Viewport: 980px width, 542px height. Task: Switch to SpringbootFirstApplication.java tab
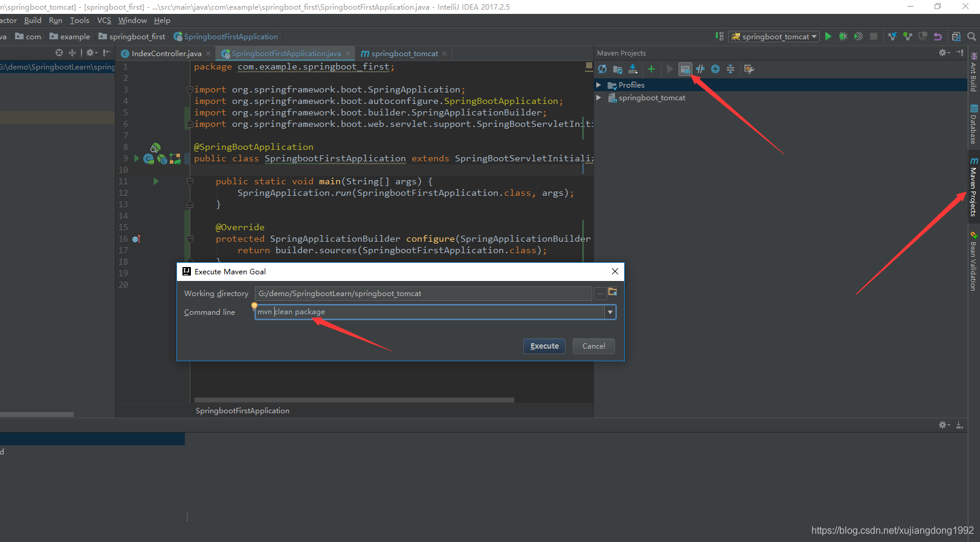(285, 54)
